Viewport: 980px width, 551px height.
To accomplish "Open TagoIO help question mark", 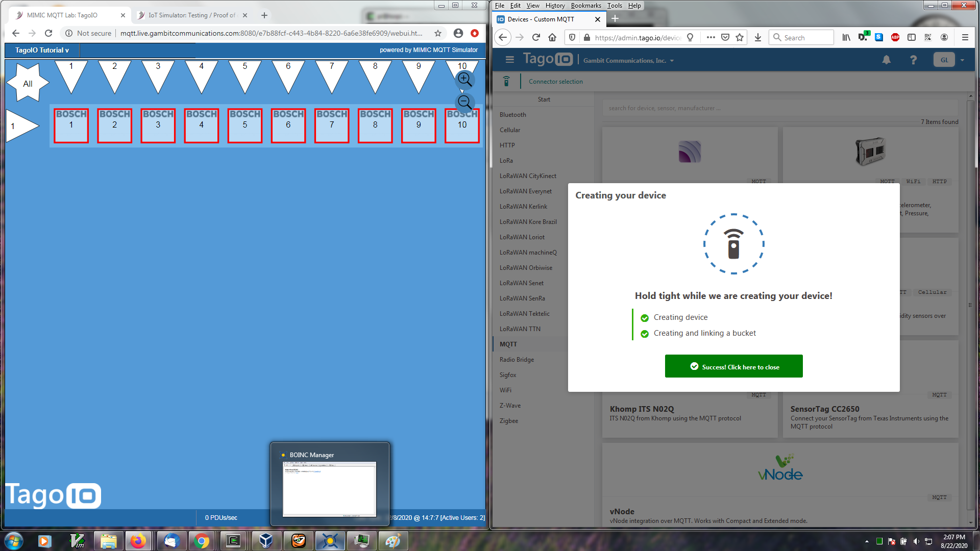I will (x=913, y=60).
